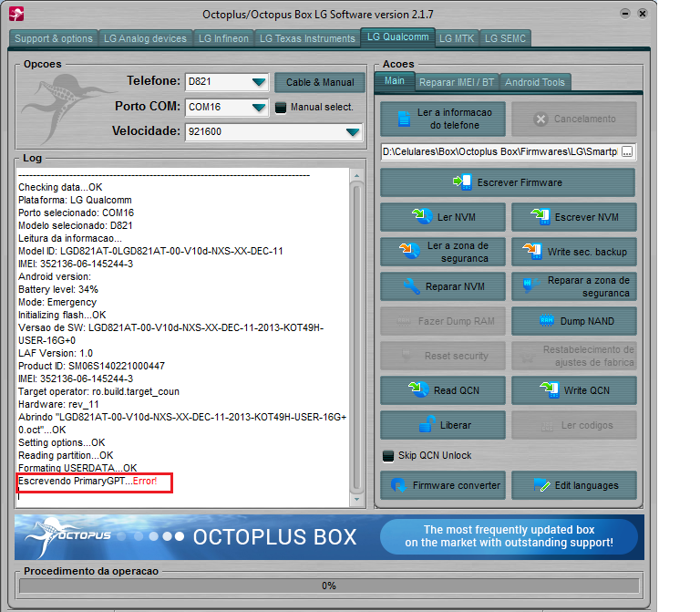
Task: Click the Escrever NVM chip icon
Action: tap(540, 217)
